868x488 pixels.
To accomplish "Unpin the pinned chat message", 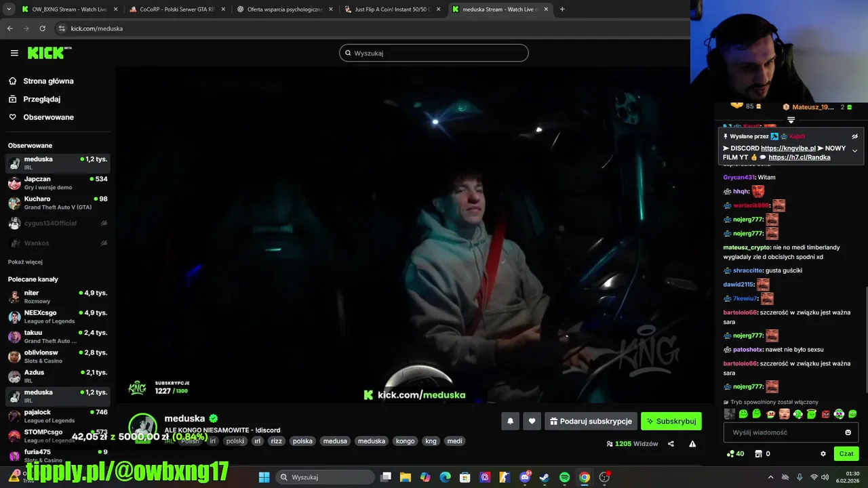I will [854, 136].
